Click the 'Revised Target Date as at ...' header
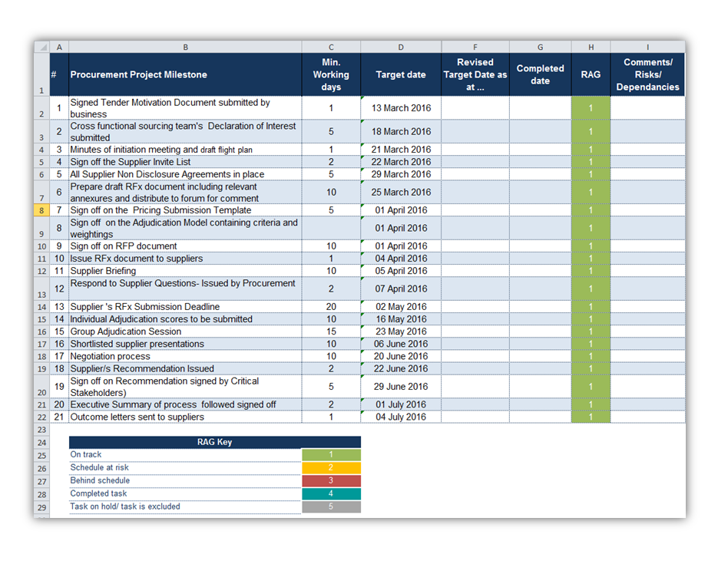The width and height of the screenshot is (728, 564). (x=475, y=74)
